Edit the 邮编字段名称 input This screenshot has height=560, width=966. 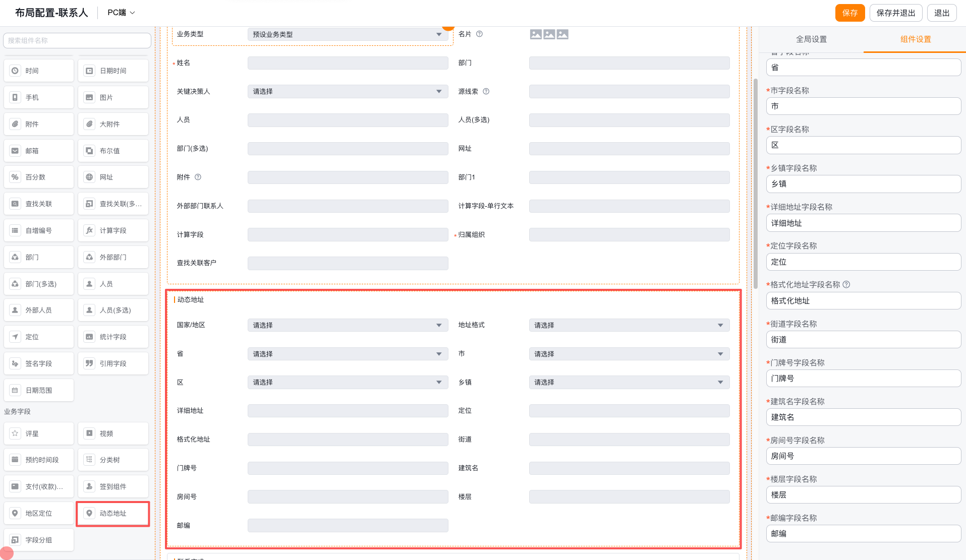point(863,534)
